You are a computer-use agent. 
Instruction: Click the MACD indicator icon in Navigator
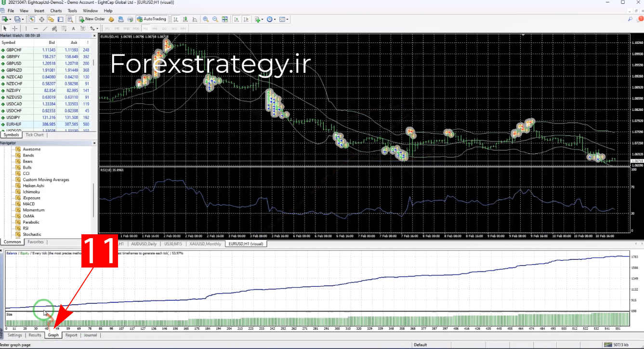point(18,204)
